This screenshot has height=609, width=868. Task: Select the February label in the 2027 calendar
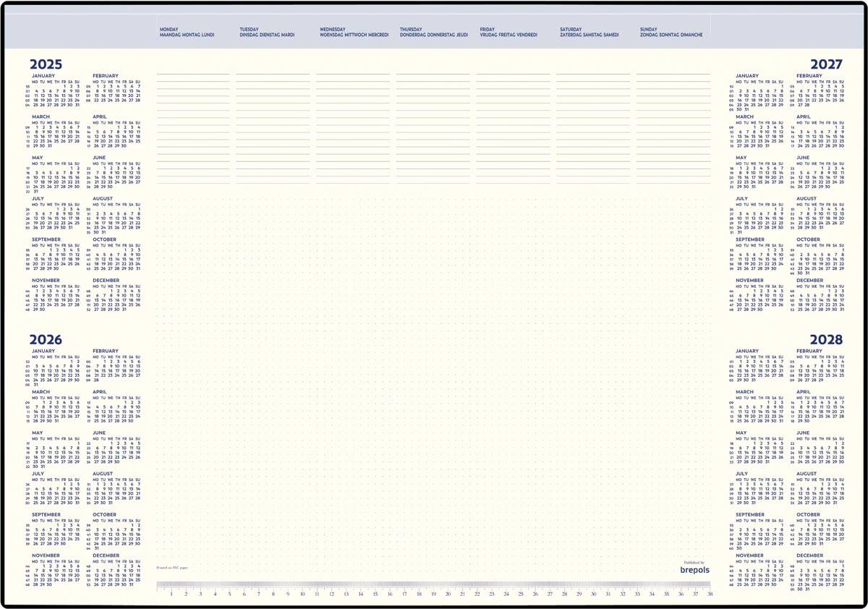pos(809,76)
